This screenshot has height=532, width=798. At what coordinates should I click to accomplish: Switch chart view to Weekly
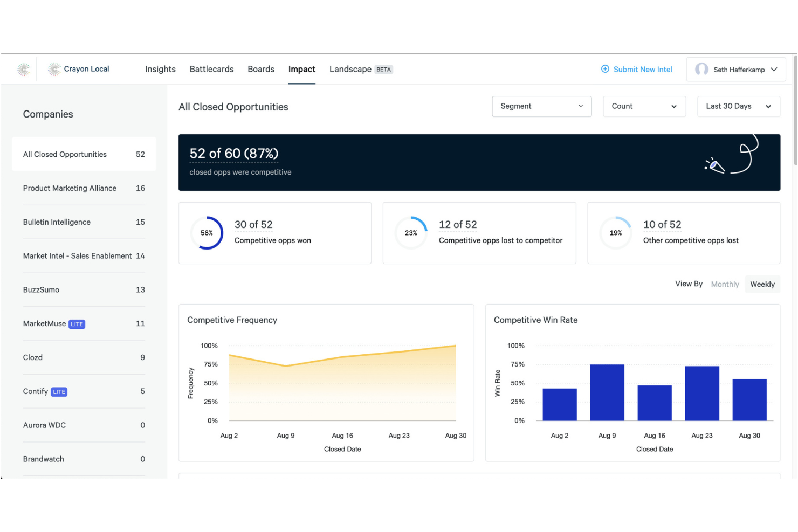[762, 284]
